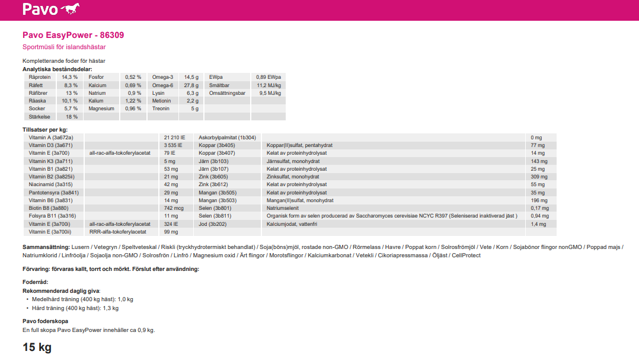Select the Askorbylpalmitat (1b304) entry

(227, 138)
